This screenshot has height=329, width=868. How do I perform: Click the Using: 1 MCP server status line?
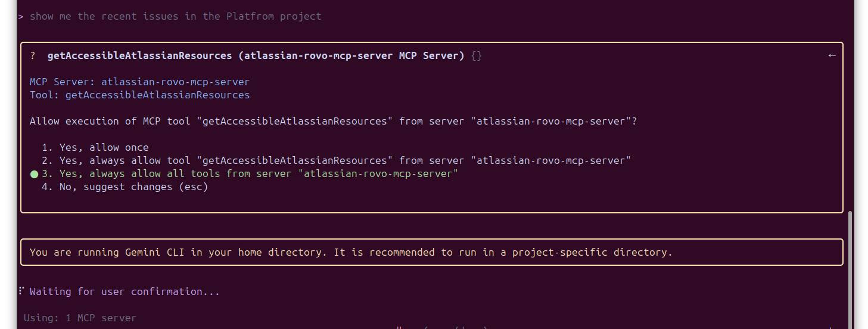pyautogui.click(x=80, y=318)
